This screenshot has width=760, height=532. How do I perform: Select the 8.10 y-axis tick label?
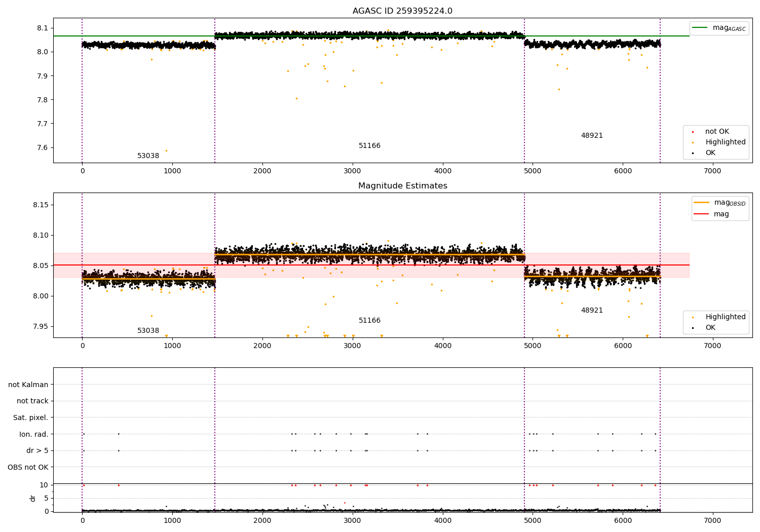pos(41,235)
